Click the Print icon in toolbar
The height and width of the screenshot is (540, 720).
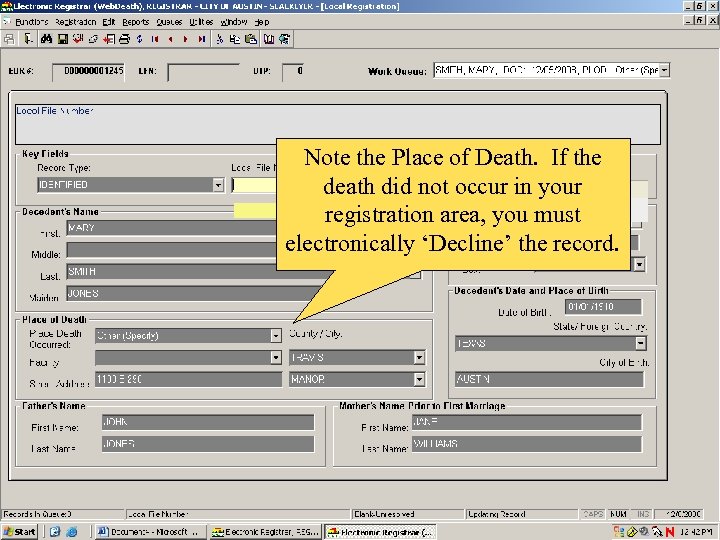point(124,39)
